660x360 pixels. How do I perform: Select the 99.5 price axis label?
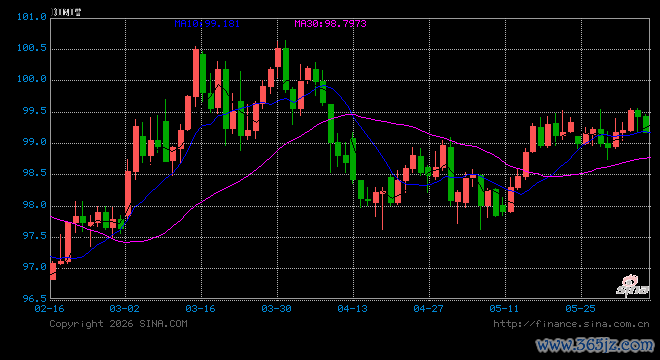[35, 111]
